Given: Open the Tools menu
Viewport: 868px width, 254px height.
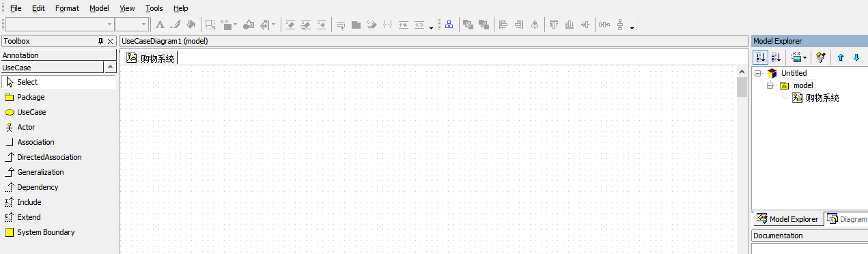Looking at the screenshot, I should pyautogui.click(x=154, y=8).
